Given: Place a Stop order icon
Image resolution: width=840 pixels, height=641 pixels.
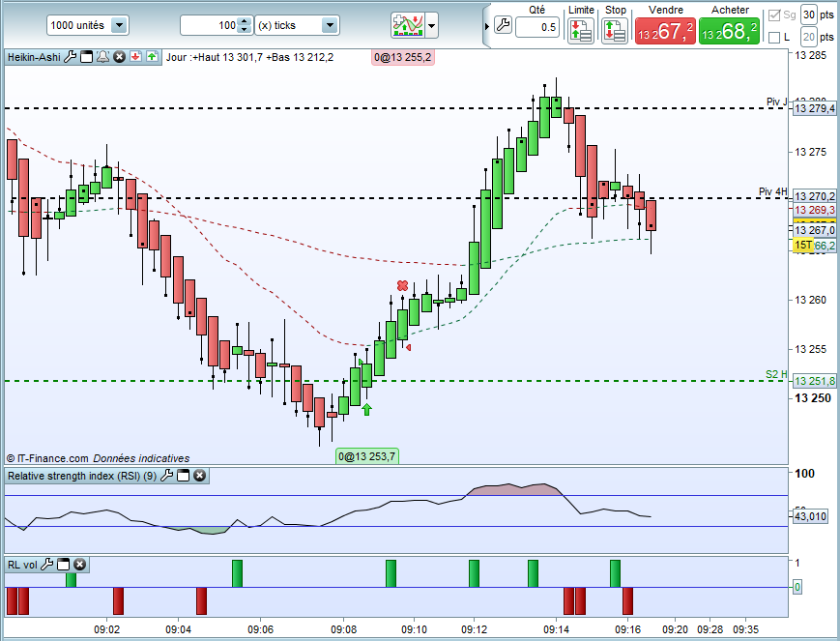Looking at the screenshot, I should pyautogui.click(x=615, y=31).
